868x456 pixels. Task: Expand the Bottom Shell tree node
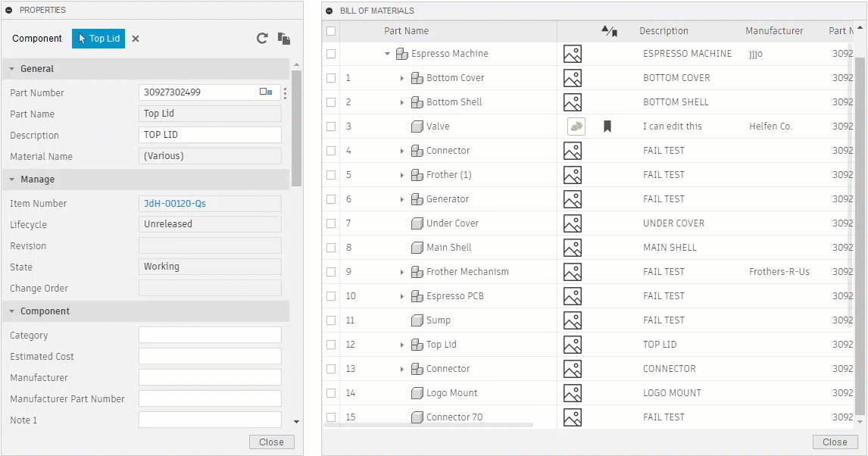pyautogui.click(x=402, y=102)
